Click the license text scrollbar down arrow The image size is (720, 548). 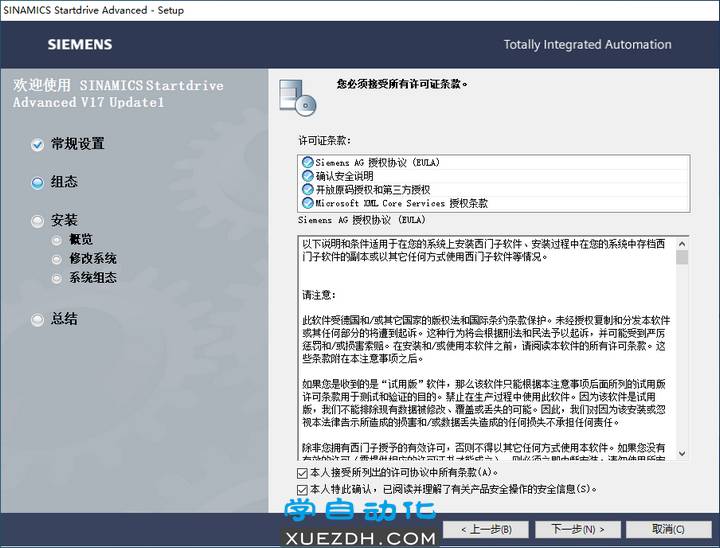coord(682,454)
